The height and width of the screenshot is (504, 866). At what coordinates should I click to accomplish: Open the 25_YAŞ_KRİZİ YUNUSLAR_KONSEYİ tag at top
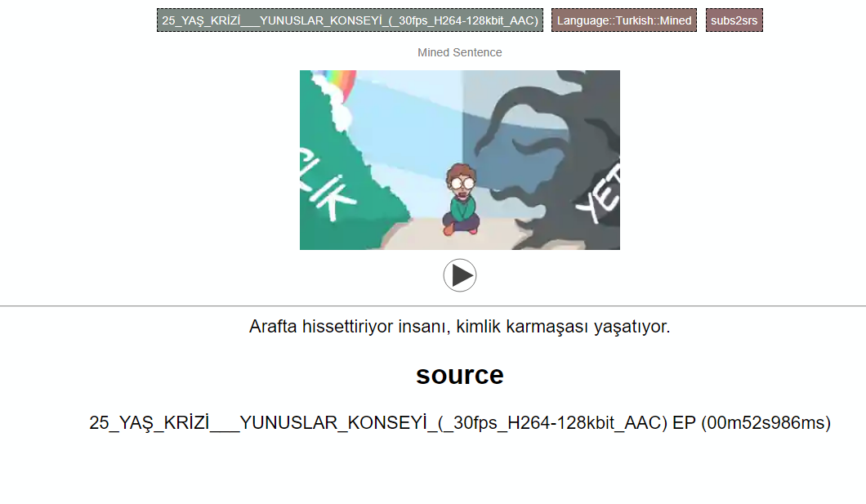[x=350, y=20]
